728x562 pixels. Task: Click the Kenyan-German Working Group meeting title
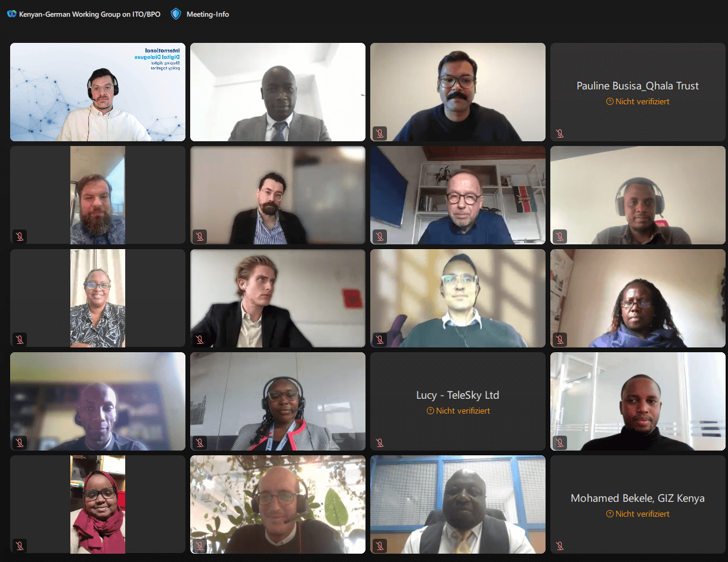(x=90, y=14)
